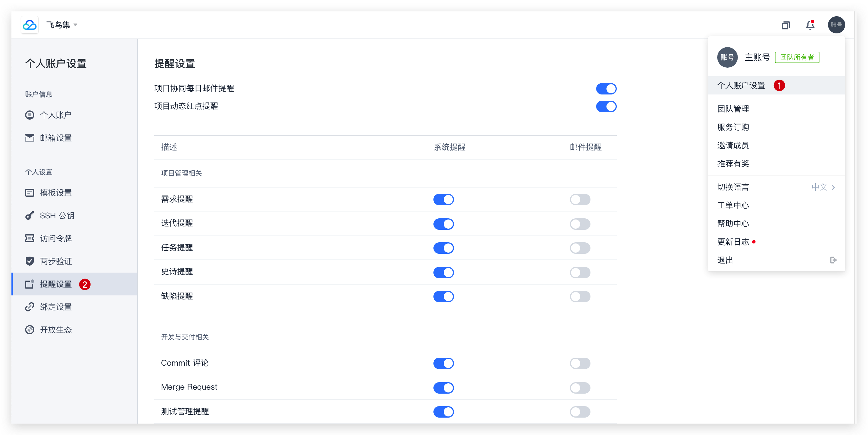Image resolution: width=868 pixels, height=435 pixels.
Task: Expand 切换语言 chevron showing 中文
Action: coord(833,187)
